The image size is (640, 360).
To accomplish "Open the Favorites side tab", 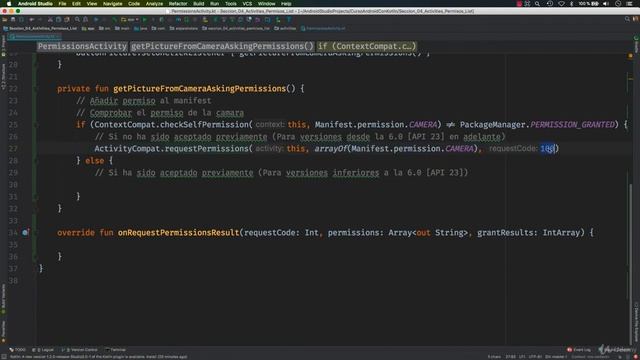I will coord(3,331).
